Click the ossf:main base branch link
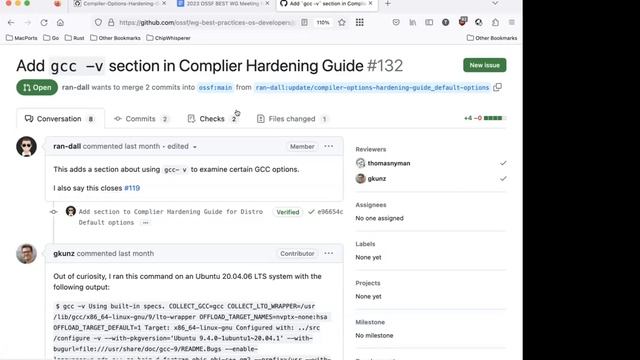The width and height of the screenshot is (640, 360). click(215, 87)
